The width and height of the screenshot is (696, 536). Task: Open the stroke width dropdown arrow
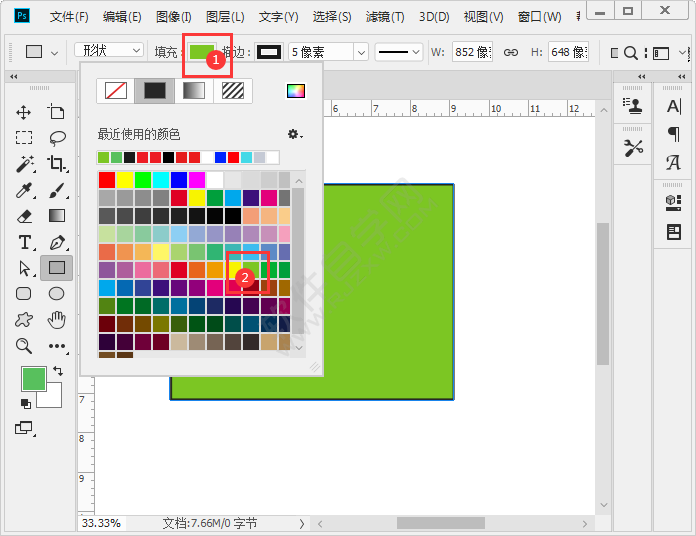pos(361,52)
